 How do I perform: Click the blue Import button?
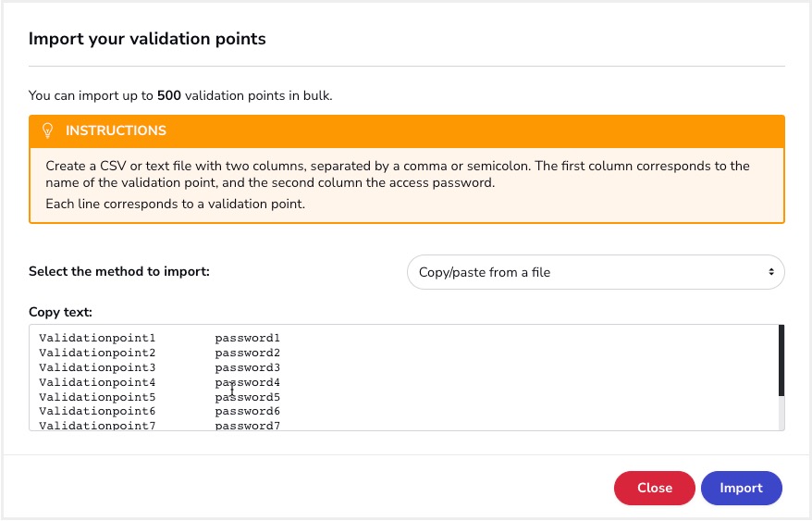pos(741,488)
